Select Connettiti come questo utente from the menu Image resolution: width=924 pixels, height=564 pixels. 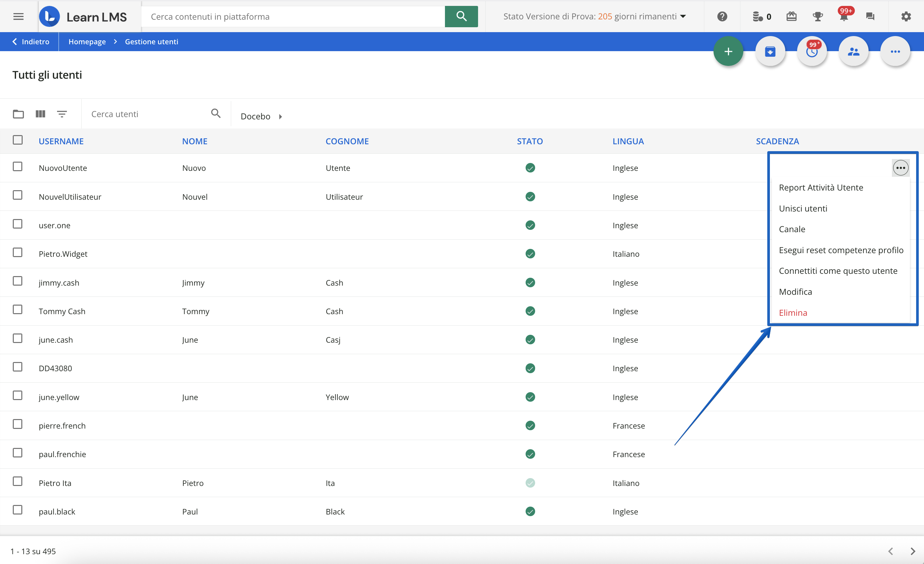[x=839, y=271]
